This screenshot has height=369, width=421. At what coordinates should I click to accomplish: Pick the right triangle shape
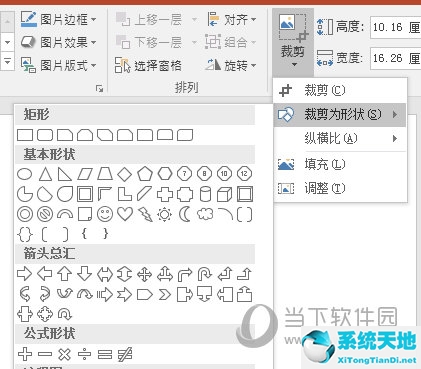[65, 174]
